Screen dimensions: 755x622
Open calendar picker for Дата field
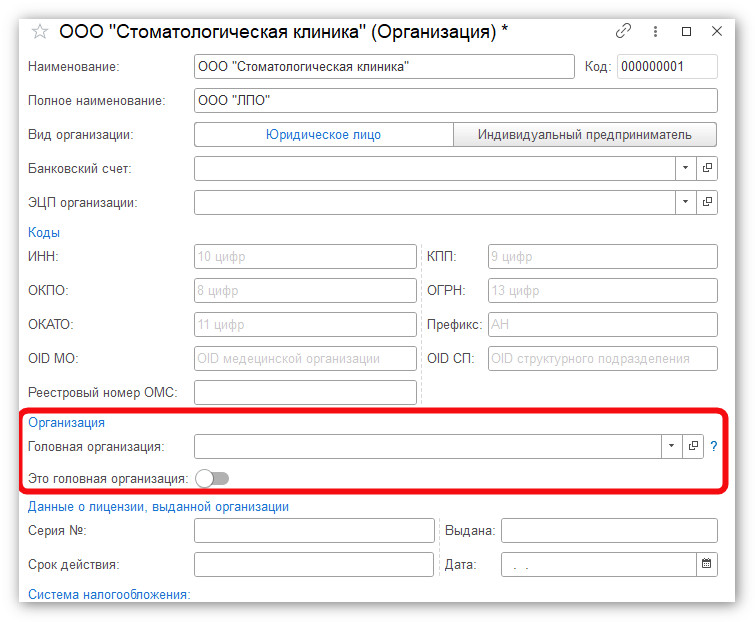coord(706,564)
